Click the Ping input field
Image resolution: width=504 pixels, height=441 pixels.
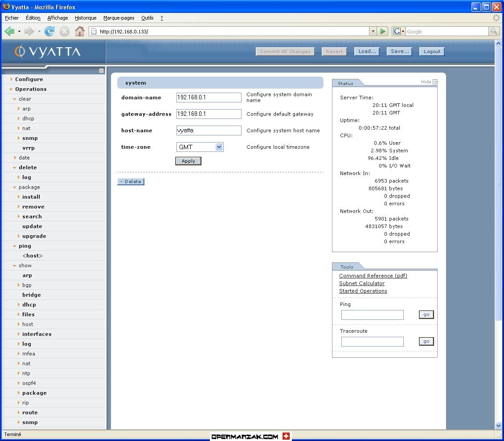click(373, 315)
